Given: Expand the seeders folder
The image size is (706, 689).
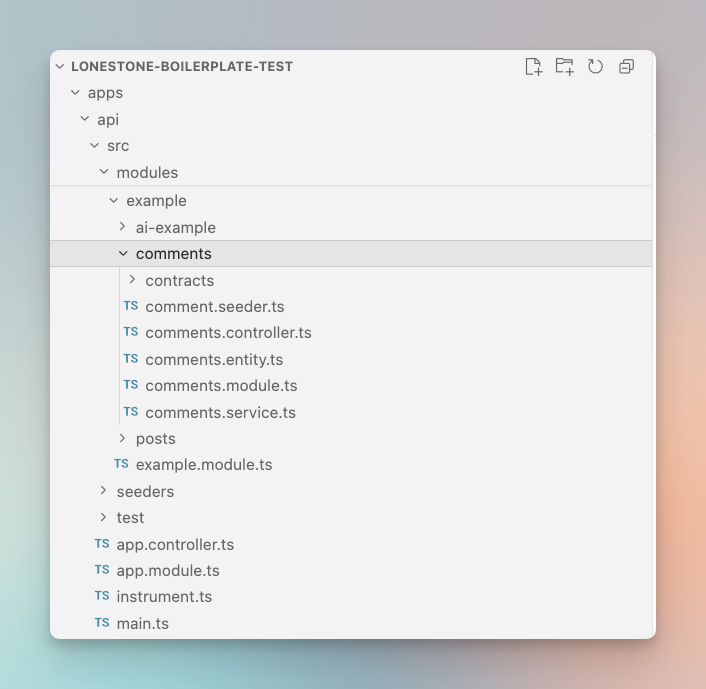Looking at the screenshot, I should (104, 491).
